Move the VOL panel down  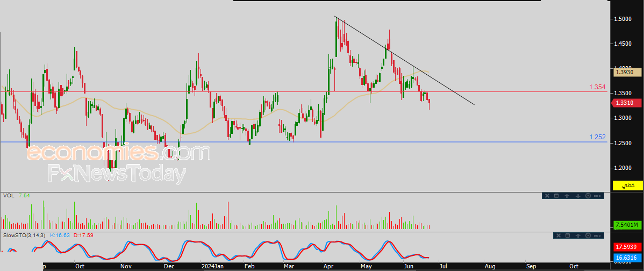tap(578, 196)
